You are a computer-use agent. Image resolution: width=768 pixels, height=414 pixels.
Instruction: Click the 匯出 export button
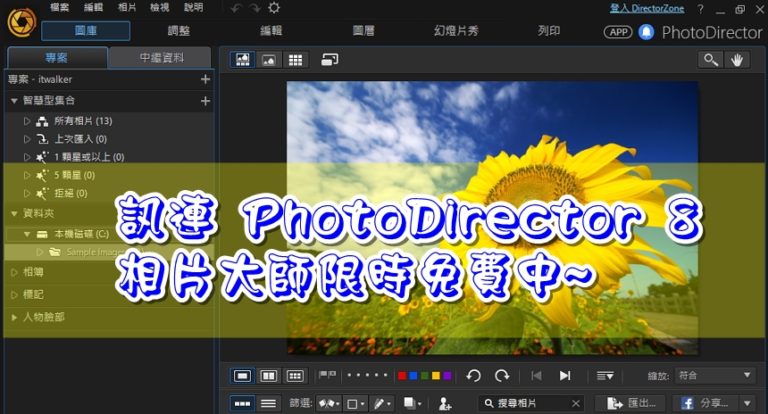(630, 403)
